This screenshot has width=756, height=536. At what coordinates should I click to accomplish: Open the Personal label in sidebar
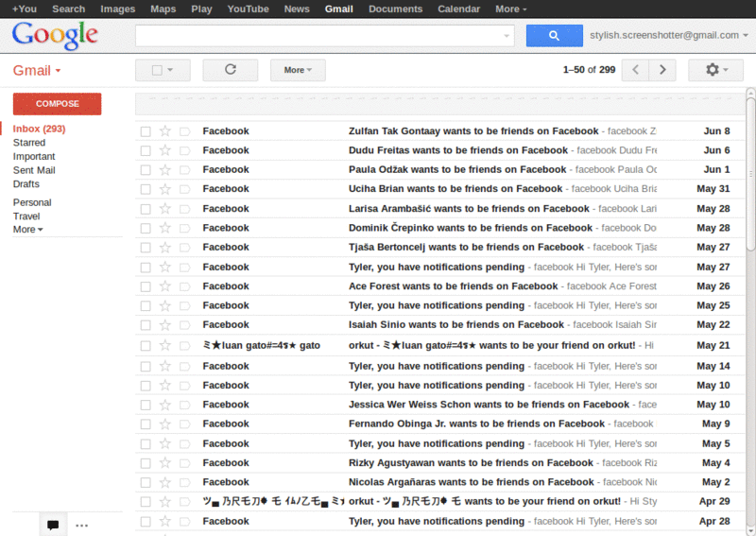click(32, 202)
